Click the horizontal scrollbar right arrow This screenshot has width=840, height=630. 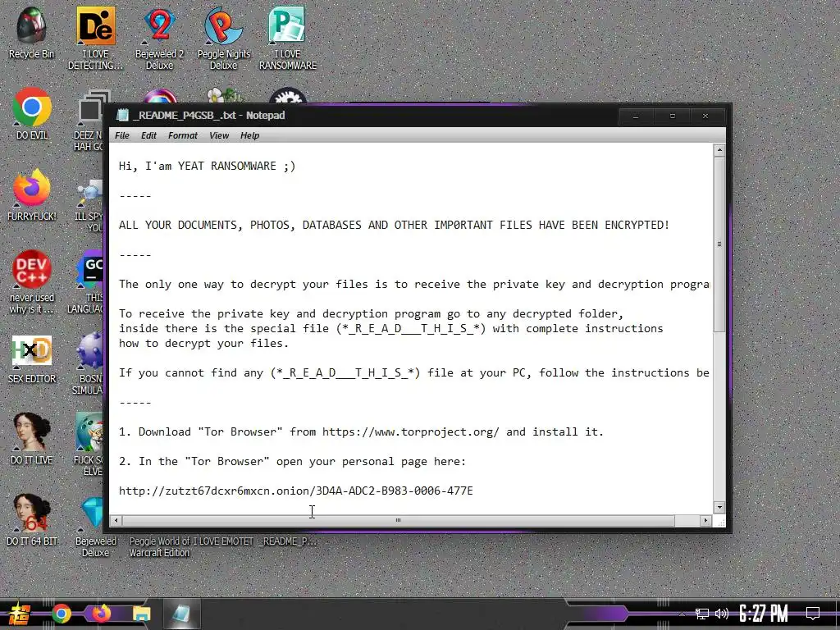point(705,520)
